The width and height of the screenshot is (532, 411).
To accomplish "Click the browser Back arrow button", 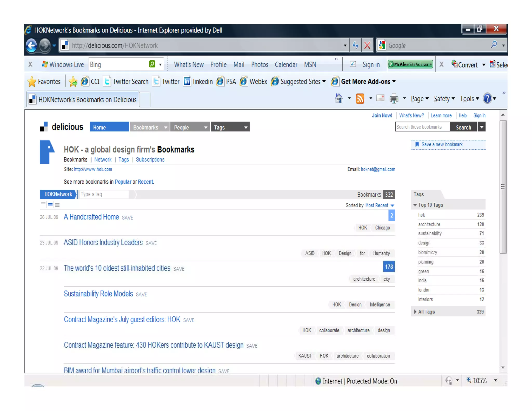I will coord(31,45).
